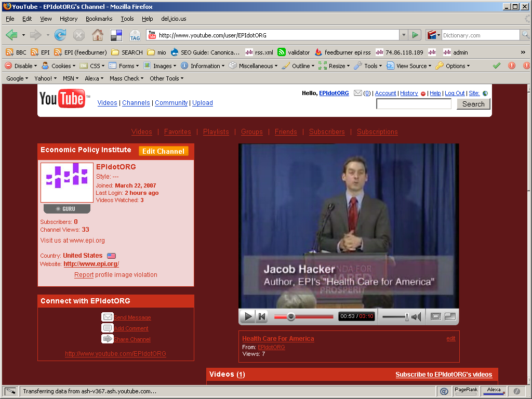
Task: Open the Resize toolbar dropdown
Action: pyautogui.click(x=334, y=66)
